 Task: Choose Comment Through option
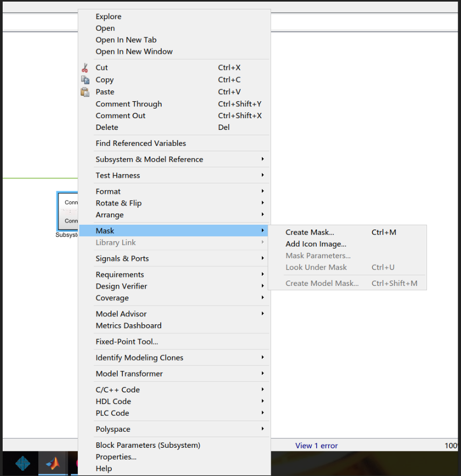[x=174, y=104]
